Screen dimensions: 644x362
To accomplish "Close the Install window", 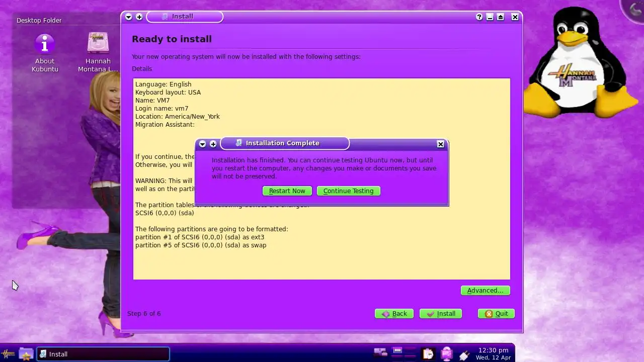I will (x=515, y=17).
